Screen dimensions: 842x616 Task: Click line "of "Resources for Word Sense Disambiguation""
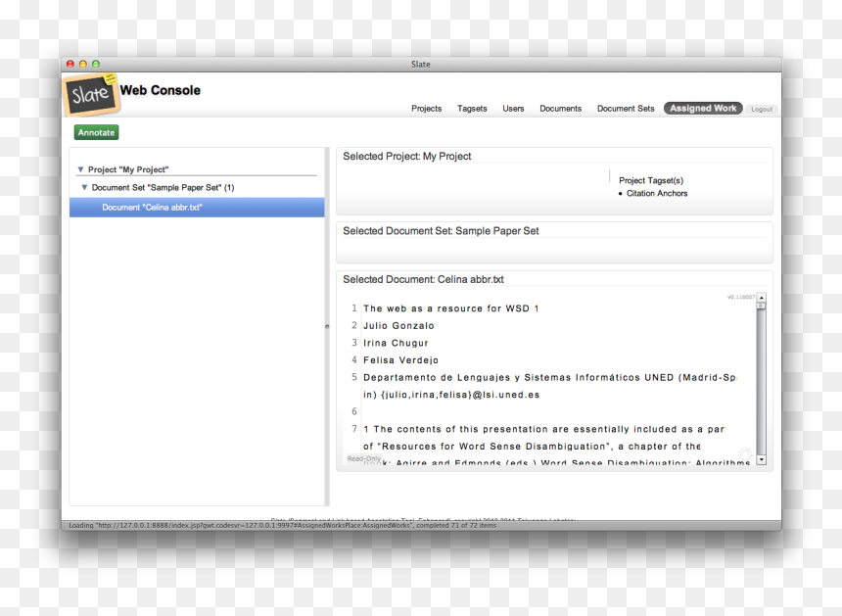pos(532,447)
